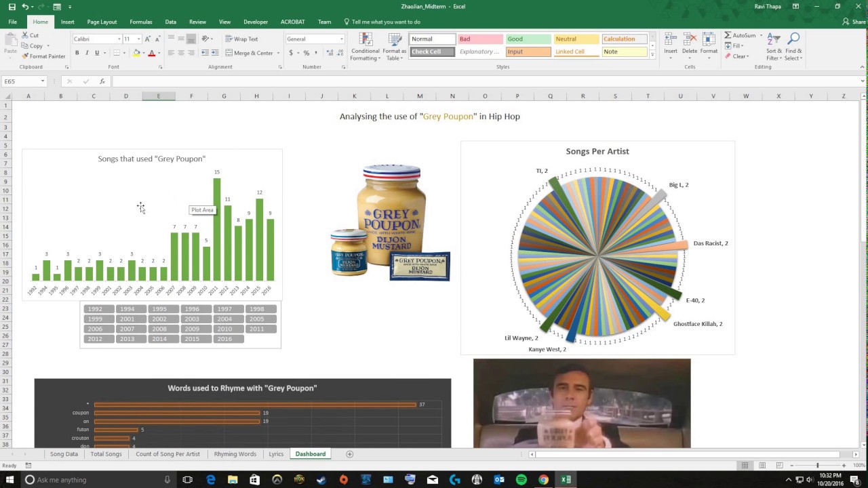
Task: Click the Insert Function fx icon
Action: pyautogui.click(x=102, y=81)
